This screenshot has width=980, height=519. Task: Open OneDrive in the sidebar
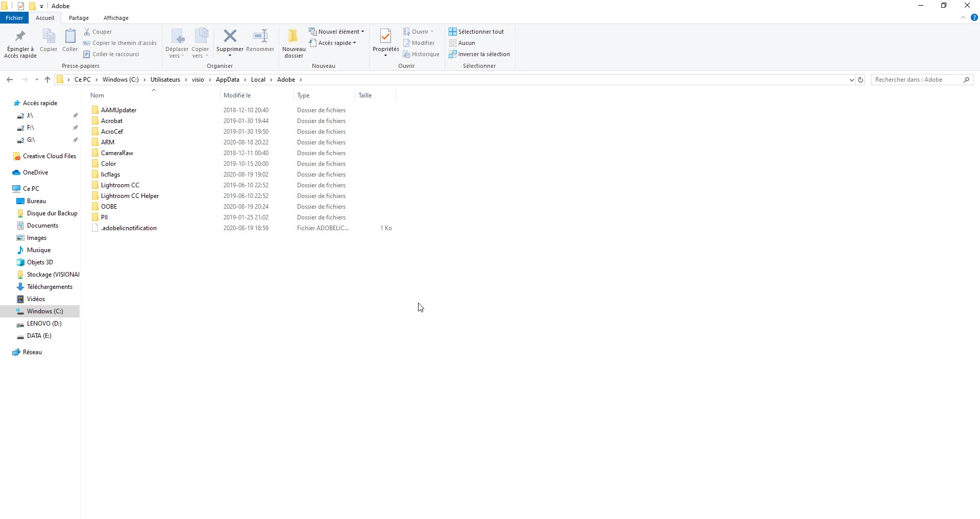[x=35, y=172]
